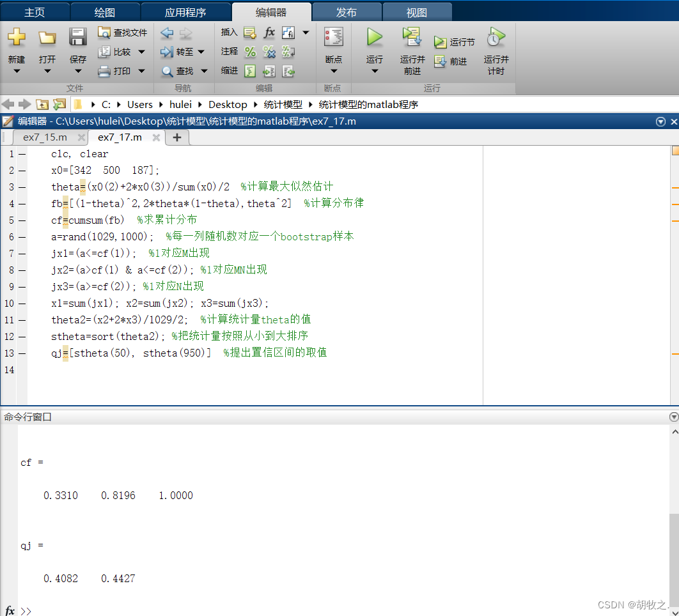Expand the Run dropdown arrow
This screenshot has width=679, height=616.
[375, 71]
